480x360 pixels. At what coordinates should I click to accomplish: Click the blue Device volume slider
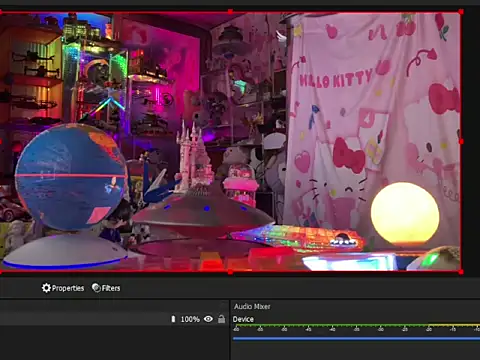[x=356, y=339]
